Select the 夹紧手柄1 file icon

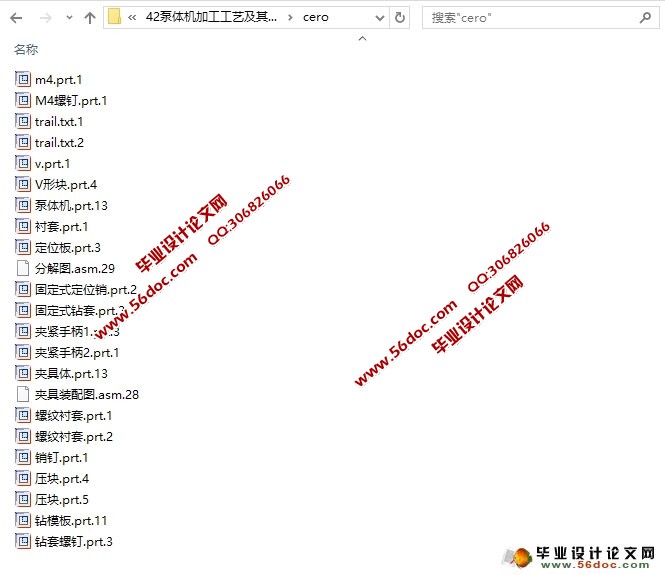tap(23, 331)
